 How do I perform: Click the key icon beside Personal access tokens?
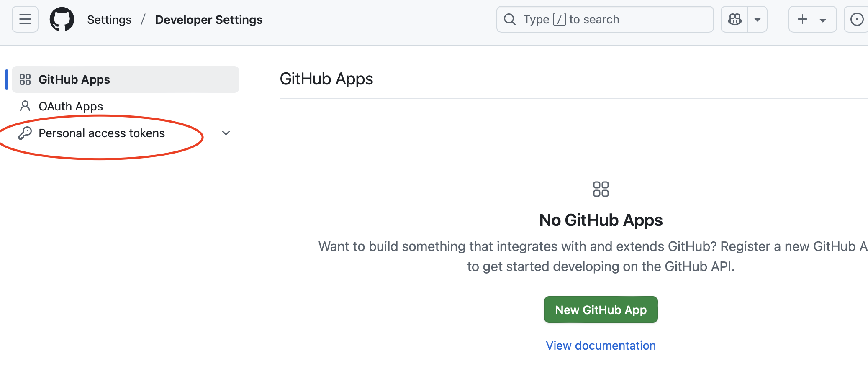[x=25, y=133]
